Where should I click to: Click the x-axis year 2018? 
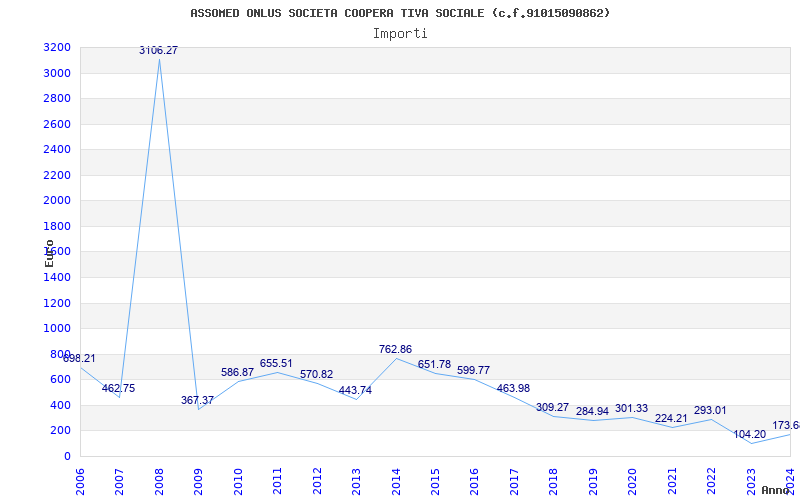click(x=554, y=482)
